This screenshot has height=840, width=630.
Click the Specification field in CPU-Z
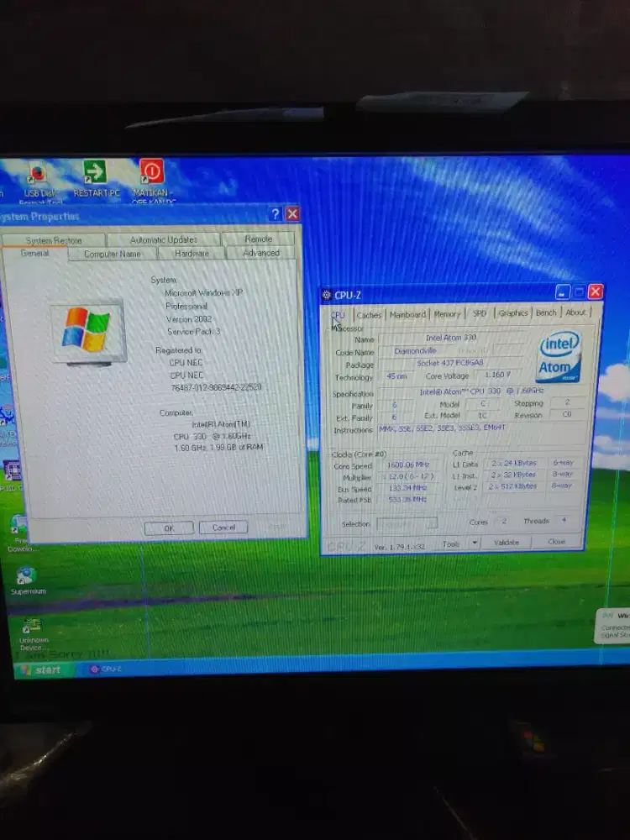(480, 391)
